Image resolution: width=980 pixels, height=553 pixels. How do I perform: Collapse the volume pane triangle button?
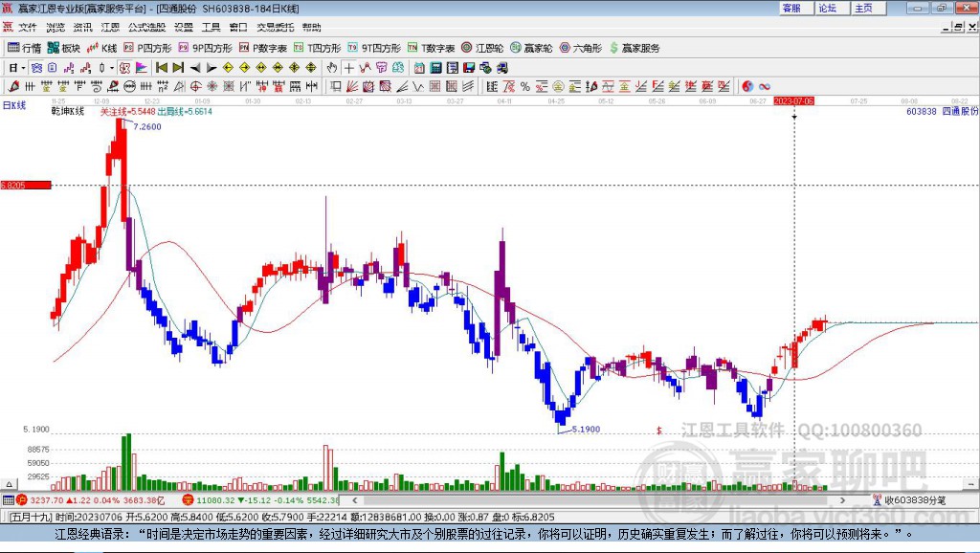(9, 484)
